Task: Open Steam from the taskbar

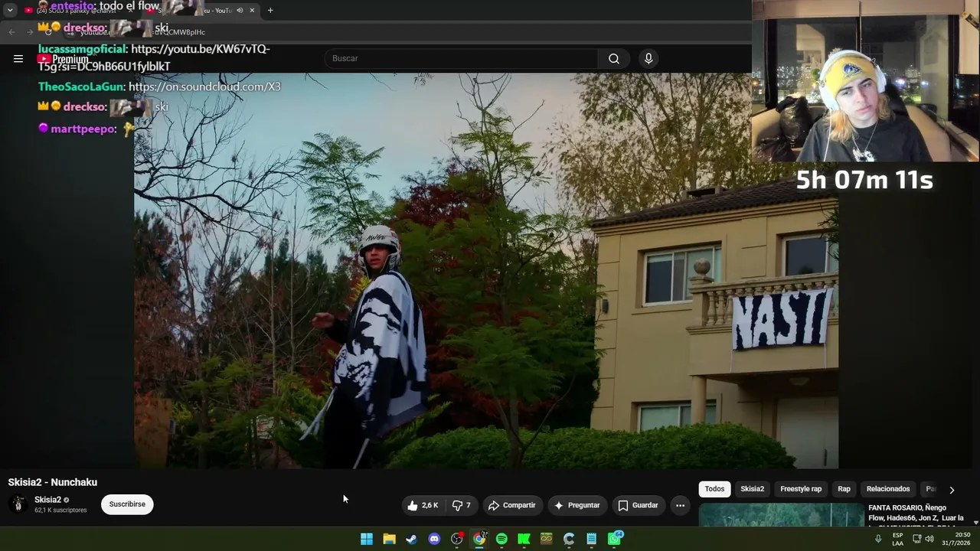Action: tap(412, 539)
